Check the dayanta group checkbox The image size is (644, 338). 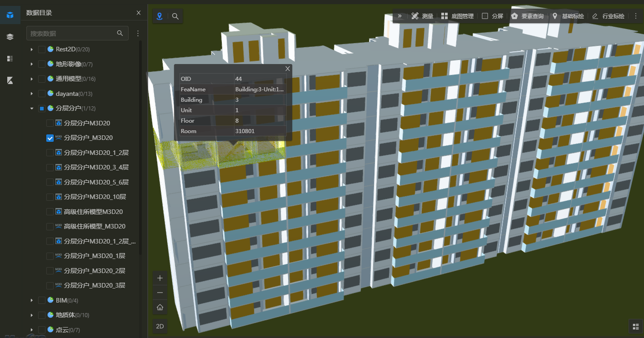tap(41, 94)
